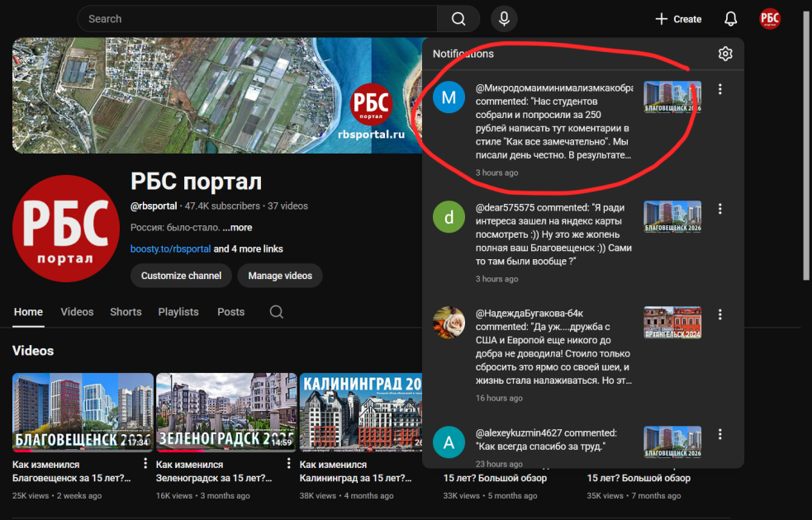Open thumbnail in Микродомаиминимализм comment notification
Screen dimensions: 812x520
[672, 97]
